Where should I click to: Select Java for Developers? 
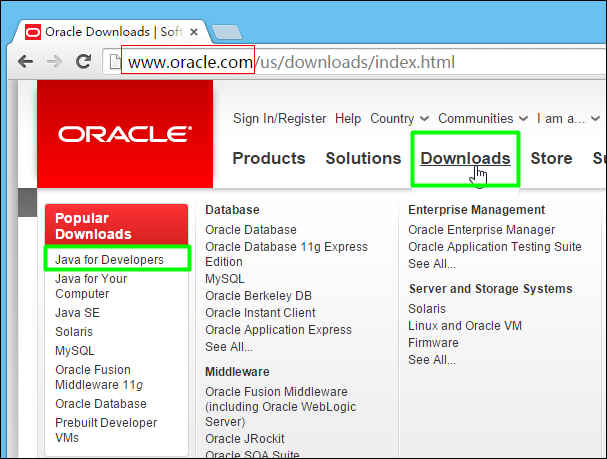[110, 260]
